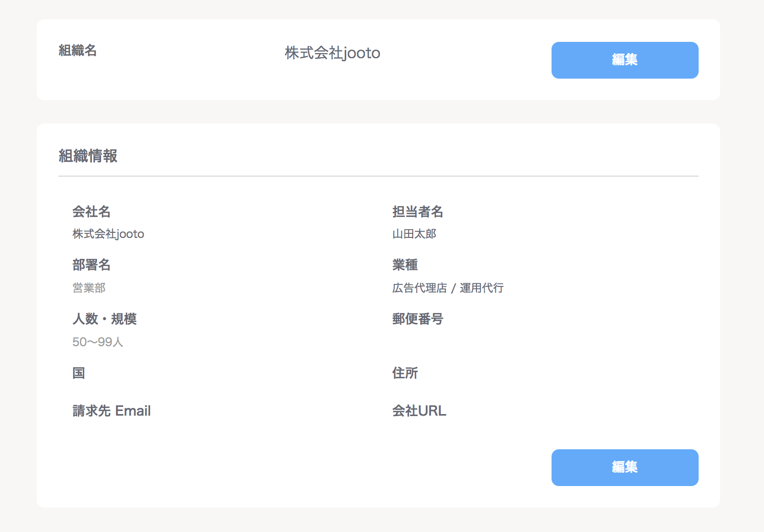Click the 組織名 label

click(x=78, y=50)
